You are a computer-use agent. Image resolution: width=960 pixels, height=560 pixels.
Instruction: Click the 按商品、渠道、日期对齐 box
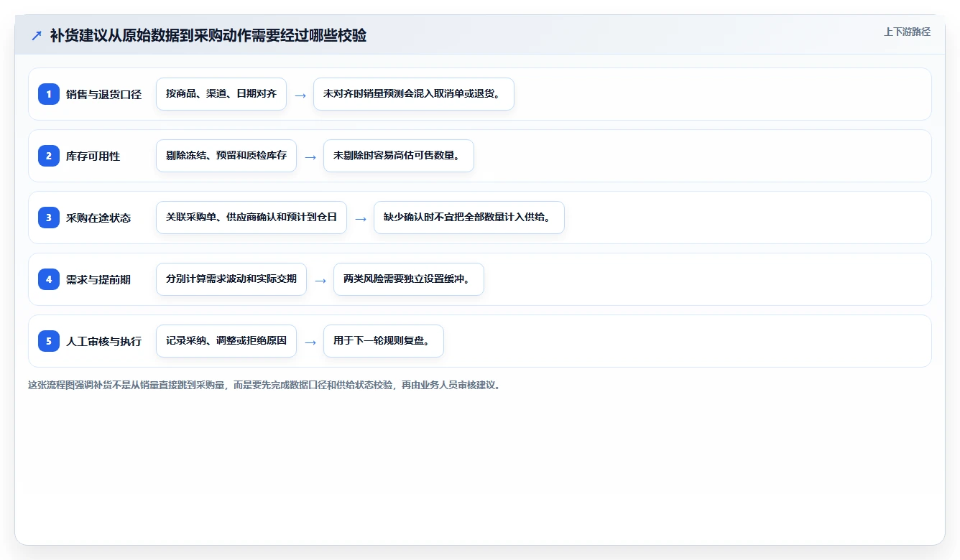point(221,94)
